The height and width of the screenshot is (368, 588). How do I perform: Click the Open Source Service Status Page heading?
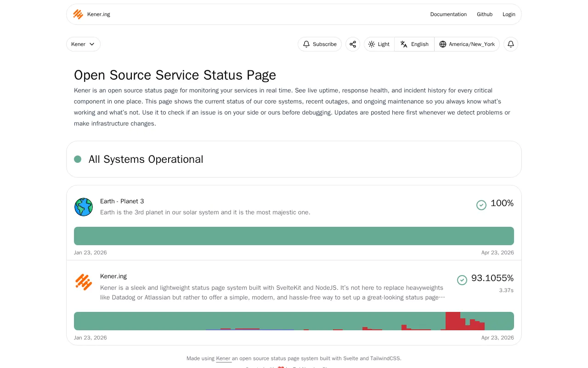click(x=175, y=75)
